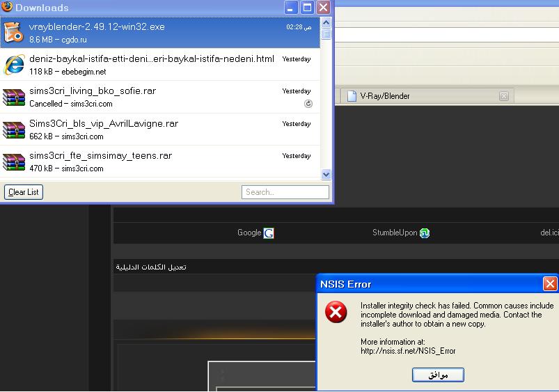Click the Cancelled – sims3cri.com status text
This screenshot has width=559, height=392.
pos(71,104)
